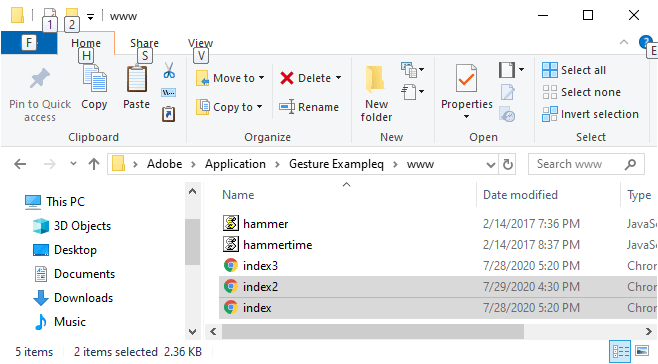Image resolution: width=658 pixels, height=364 pixels.
Task: Switch to the View tab
Action: click(x=201, y=43)
